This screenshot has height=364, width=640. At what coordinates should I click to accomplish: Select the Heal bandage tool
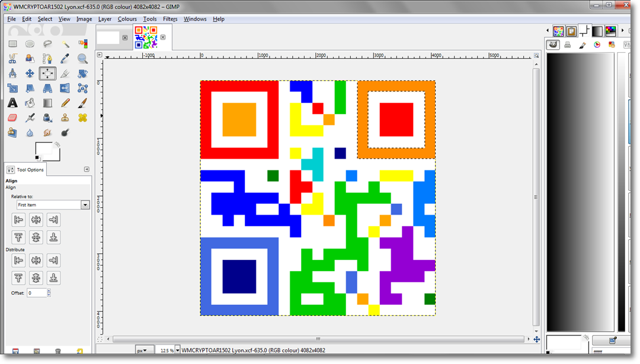pos(83,118)
